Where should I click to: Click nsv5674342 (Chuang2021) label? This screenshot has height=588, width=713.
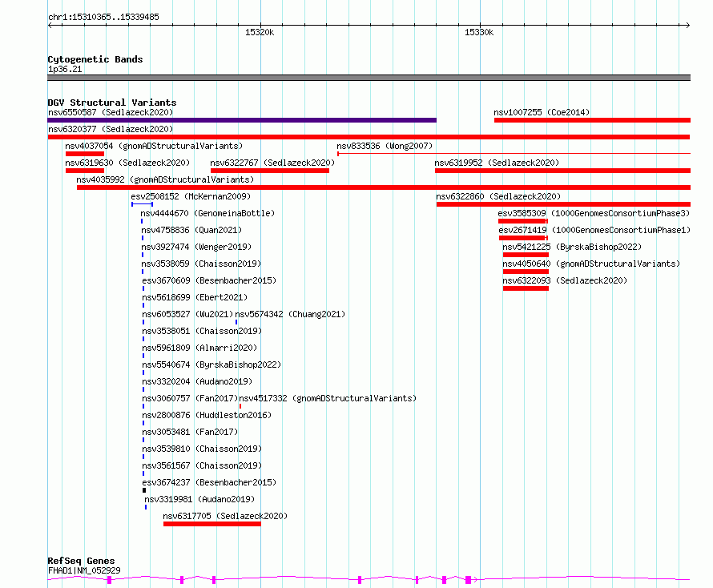coord(290,314)
